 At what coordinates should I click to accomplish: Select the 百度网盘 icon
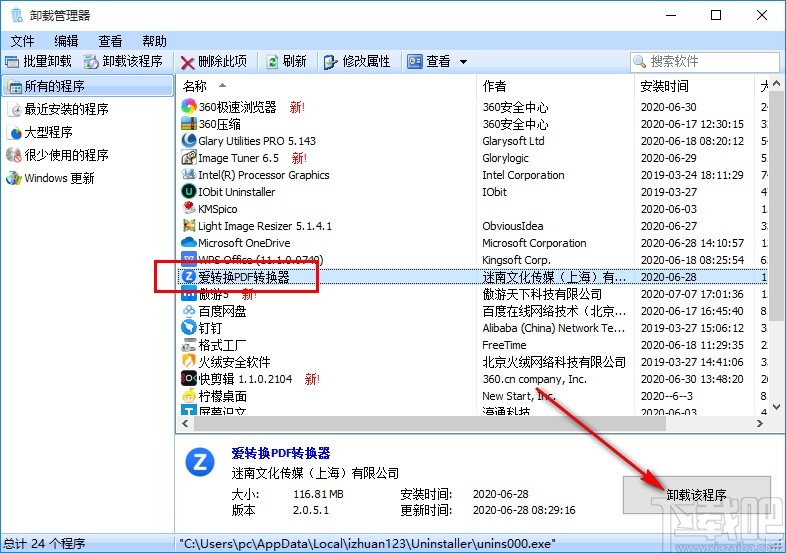click(x=188, y=311)
